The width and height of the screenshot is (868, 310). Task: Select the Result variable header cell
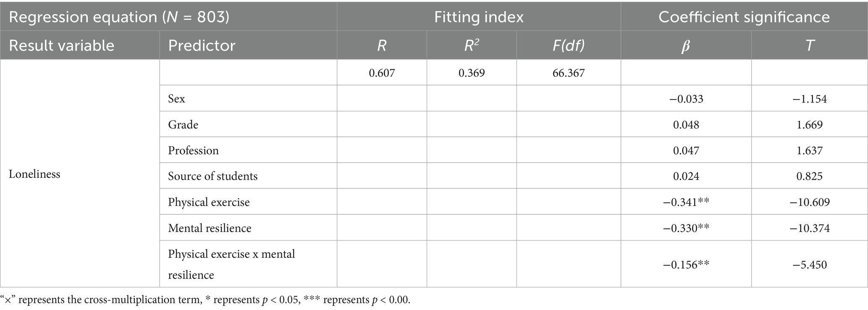pos(80,45)
